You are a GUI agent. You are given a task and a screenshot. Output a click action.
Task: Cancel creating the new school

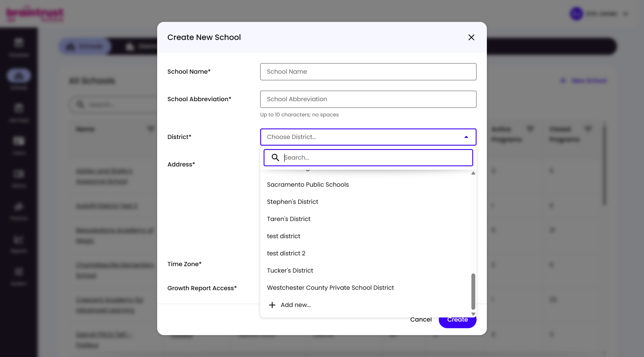point(421,319)
